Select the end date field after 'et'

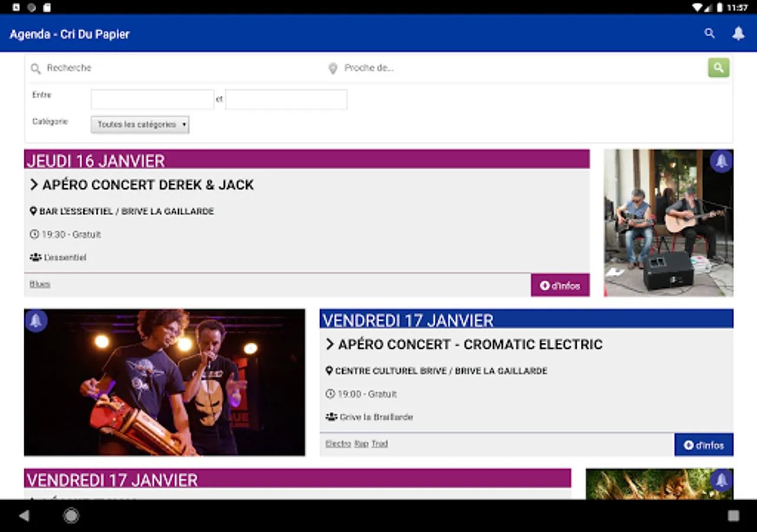coord(286,99)
